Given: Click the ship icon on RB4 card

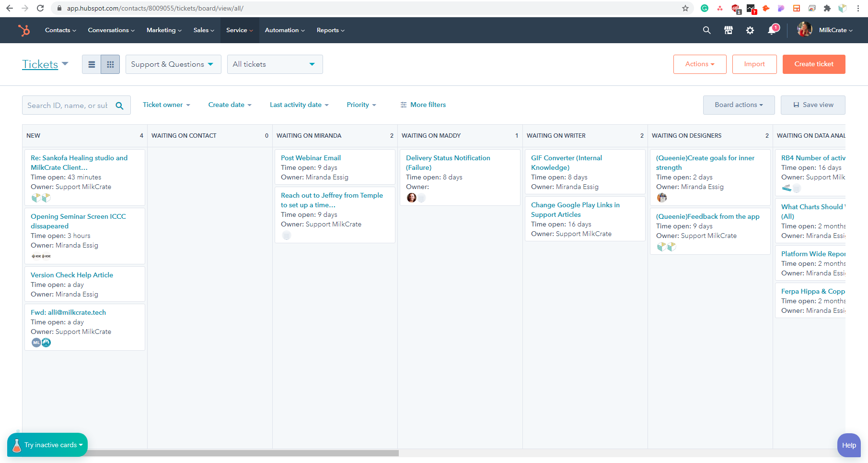Looking at the screenshot, I should coord(787,188).
